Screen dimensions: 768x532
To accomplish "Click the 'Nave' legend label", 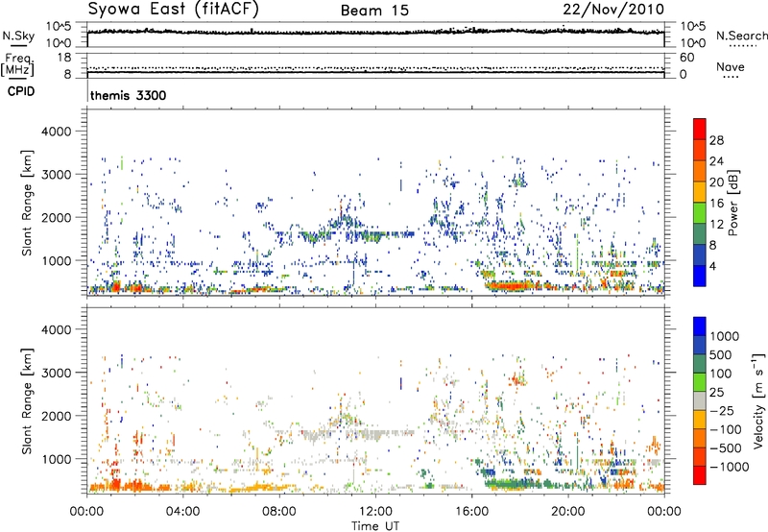I will click(731, 66).
